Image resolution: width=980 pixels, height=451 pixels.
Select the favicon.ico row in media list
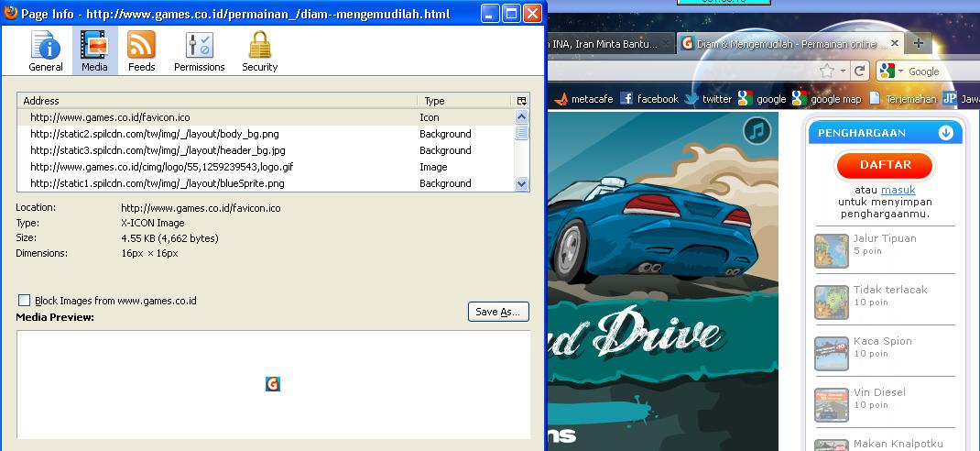tap(266, 117)
